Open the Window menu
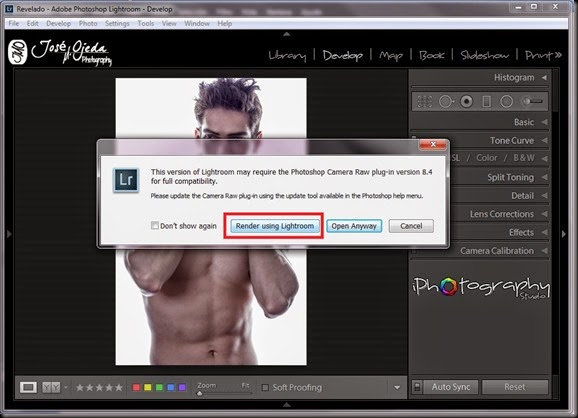This screenshot has width=578, height=418. [197, 23]
